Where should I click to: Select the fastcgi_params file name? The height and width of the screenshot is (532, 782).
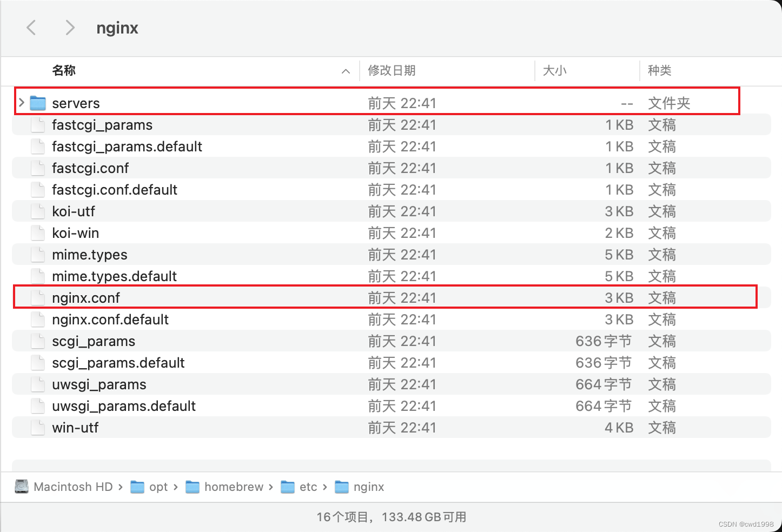point(102,125)
